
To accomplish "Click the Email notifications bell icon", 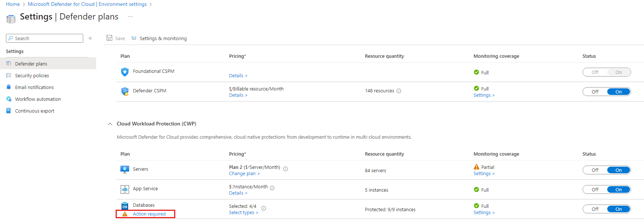I will (9, 87).
